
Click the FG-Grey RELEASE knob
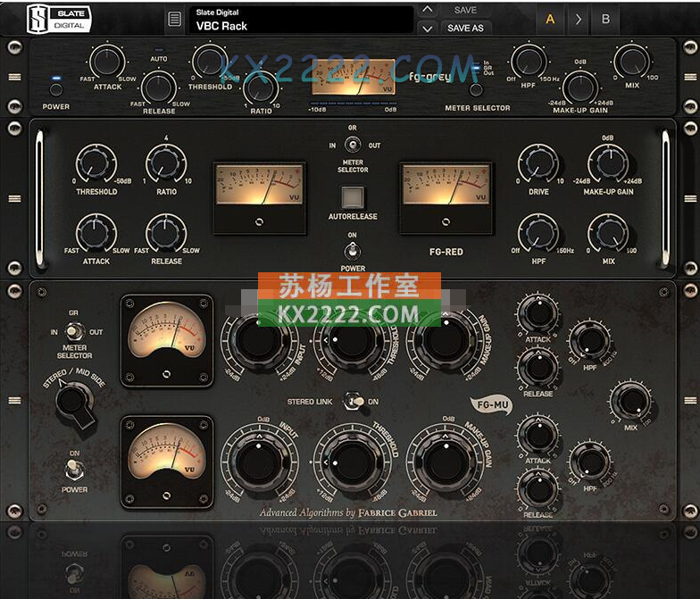point(159,87)
